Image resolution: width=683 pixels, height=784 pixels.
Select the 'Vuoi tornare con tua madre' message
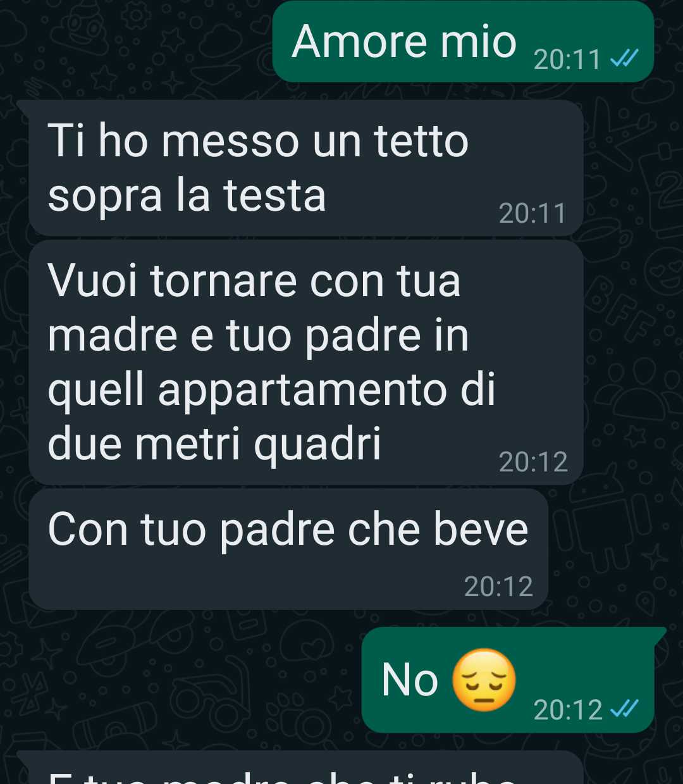point(306,363)
